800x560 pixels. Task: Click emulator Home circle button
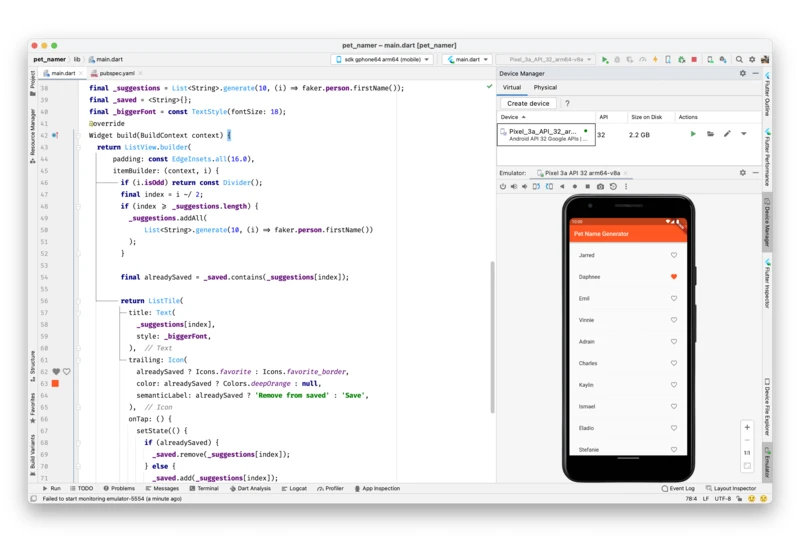(574, 187)
